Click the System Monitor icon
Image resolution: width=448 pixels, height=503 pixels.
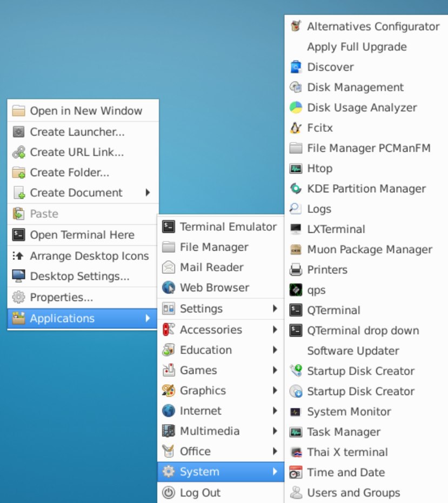pos(296,412)
